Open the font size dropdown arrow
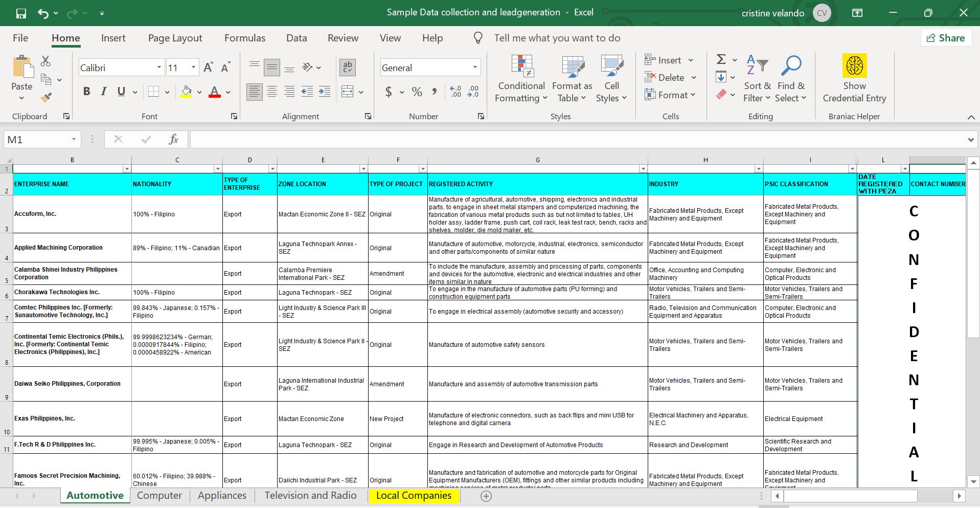The width and height of the screenshot is (980, 508). coord(193,68)
